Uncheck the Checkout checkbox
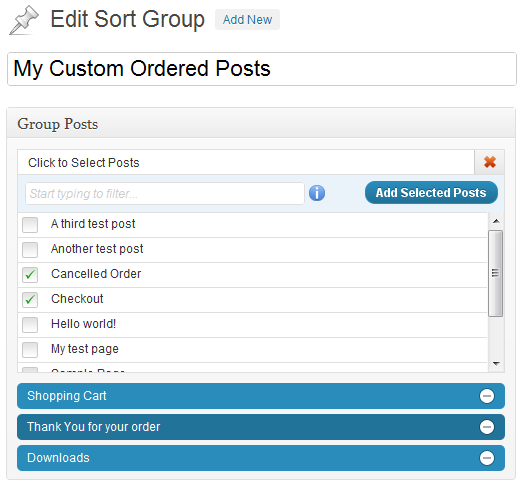523x486 pixels. 30,300
